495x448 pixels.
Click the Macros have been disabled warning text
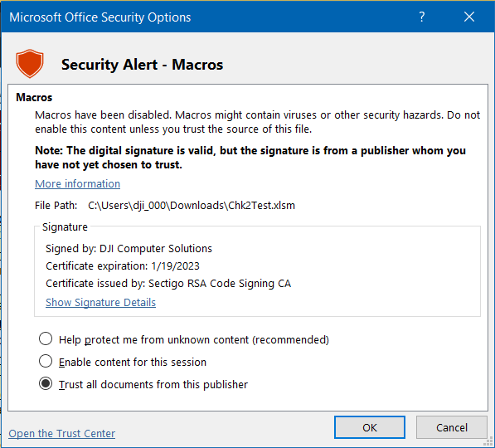pos(257,122)
